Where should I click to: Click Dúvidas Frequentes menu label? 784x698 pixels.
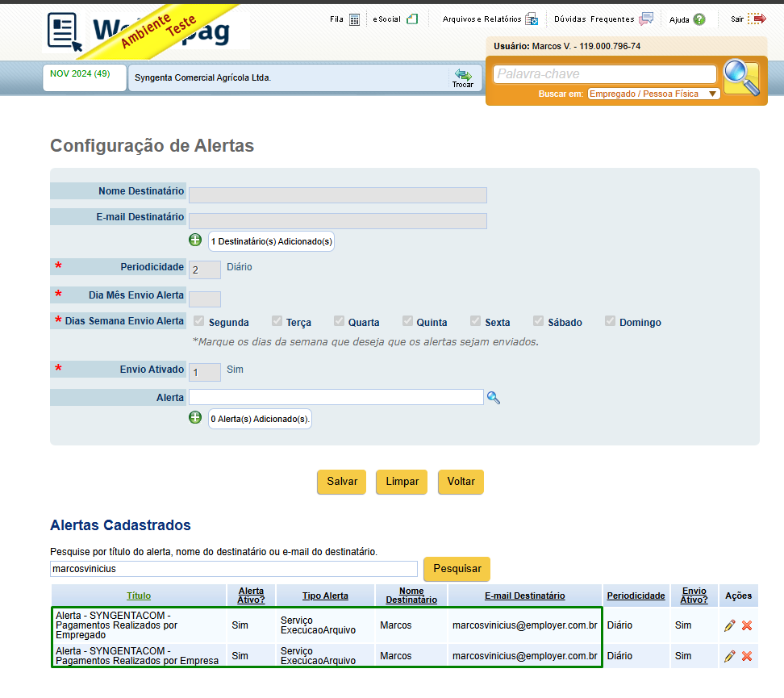point(594,19)
